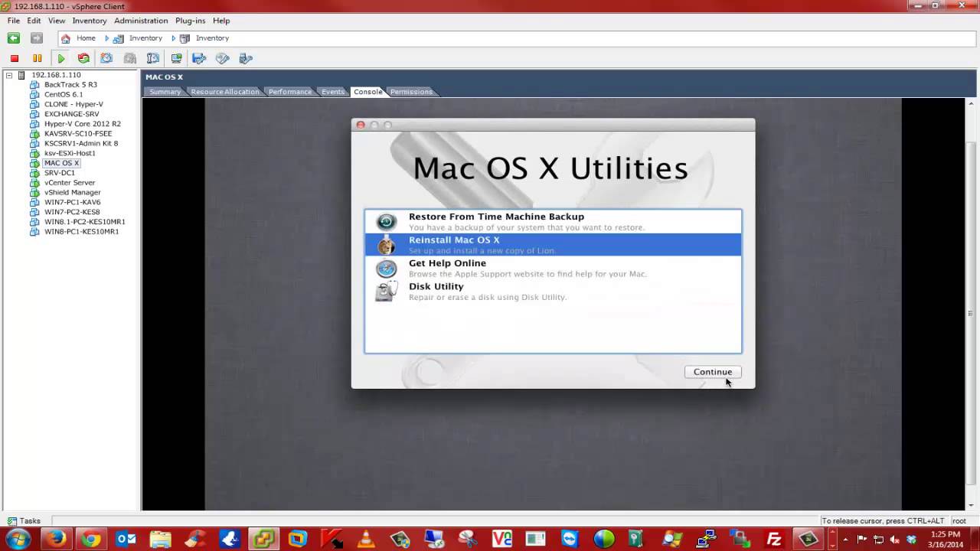Select the Hyper-V Core 2012 R2 VM
Viewport: 980px width, 551px height.
[82, 124]
